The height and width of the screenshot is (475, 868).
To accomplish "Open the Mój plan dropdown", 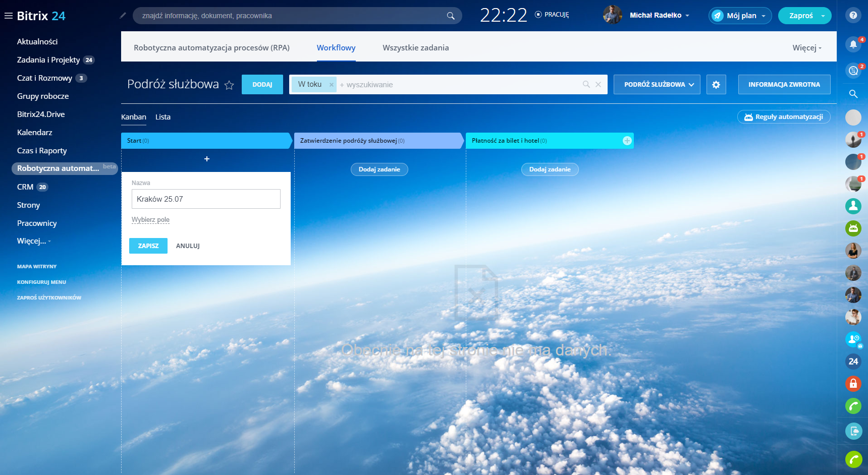I will (740, 16).
